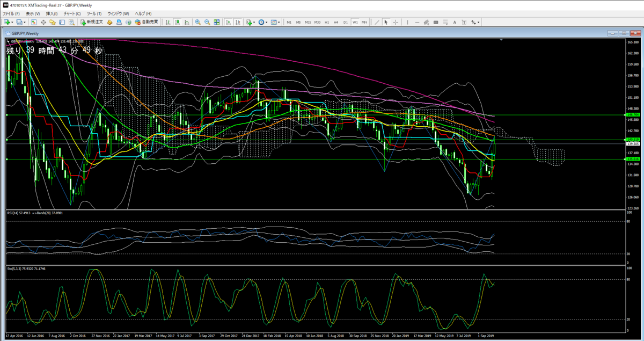Open the Navigator panel icon
This screenshot has height=341, width=644.
pos(53,22)
